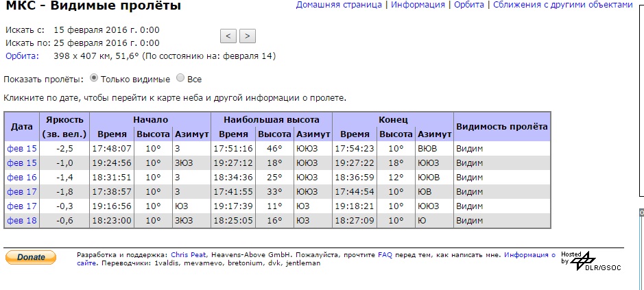The height and width of the screenshot is (290, 644).
Task: Click the maximum altitude '46°' cell
Action: [x=274, y=149]
